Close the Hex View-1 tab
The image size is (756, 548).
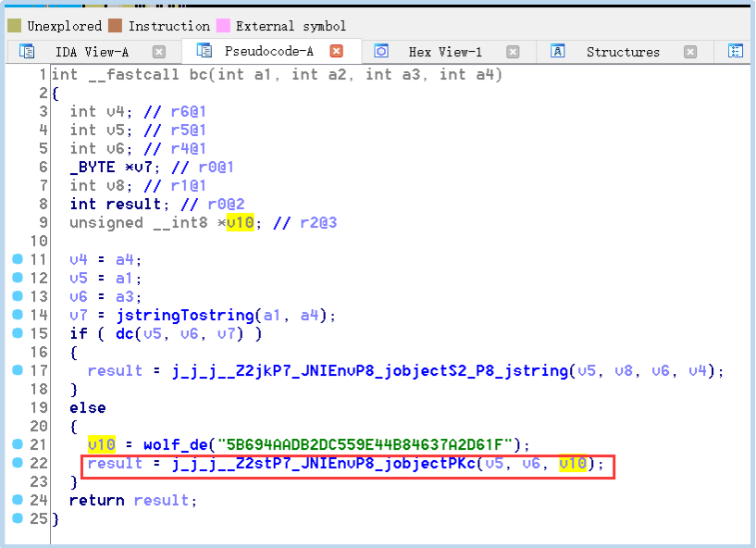point(513,52)
